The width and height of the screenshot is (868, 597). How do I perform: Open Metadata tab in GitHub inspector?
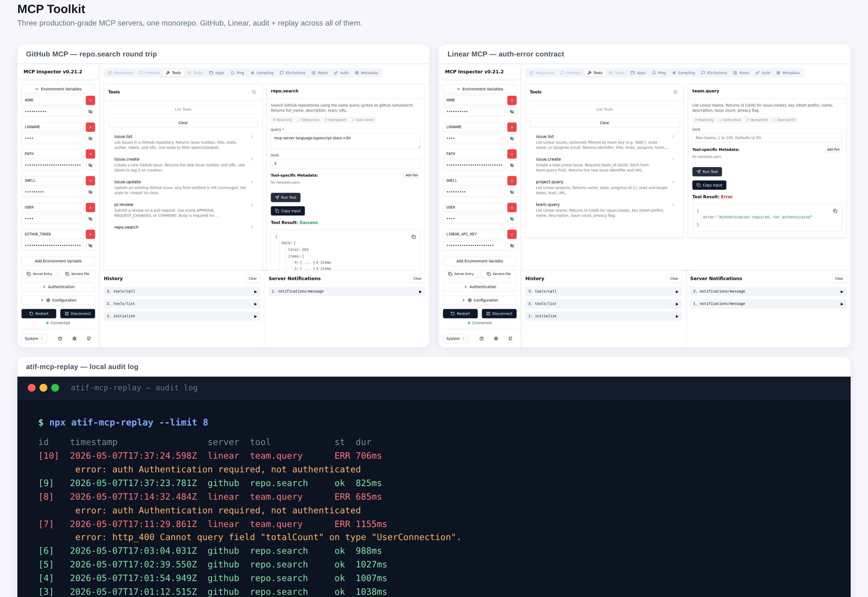tap(366, 73)
